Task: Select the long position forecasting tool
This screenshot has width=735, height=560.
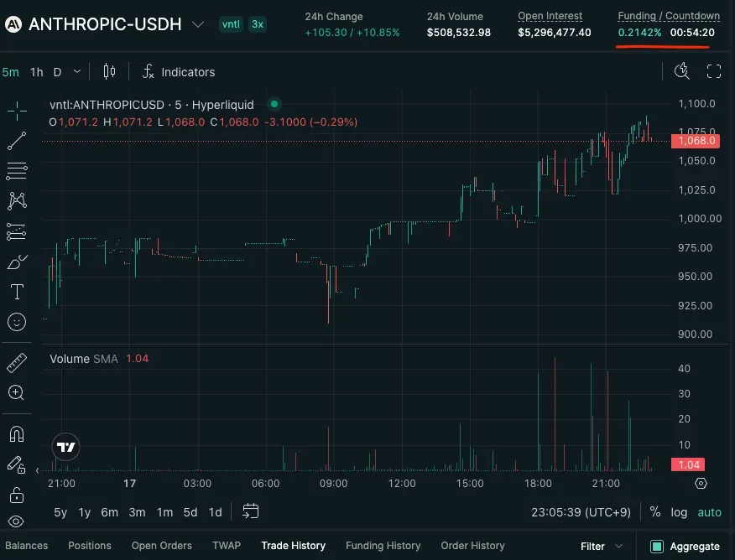Action: point(17,231)
